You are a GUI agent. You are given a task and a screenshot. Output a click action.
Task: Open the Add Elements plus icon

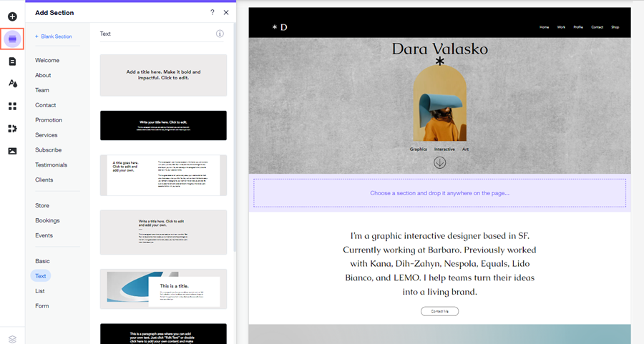point(12,16)
